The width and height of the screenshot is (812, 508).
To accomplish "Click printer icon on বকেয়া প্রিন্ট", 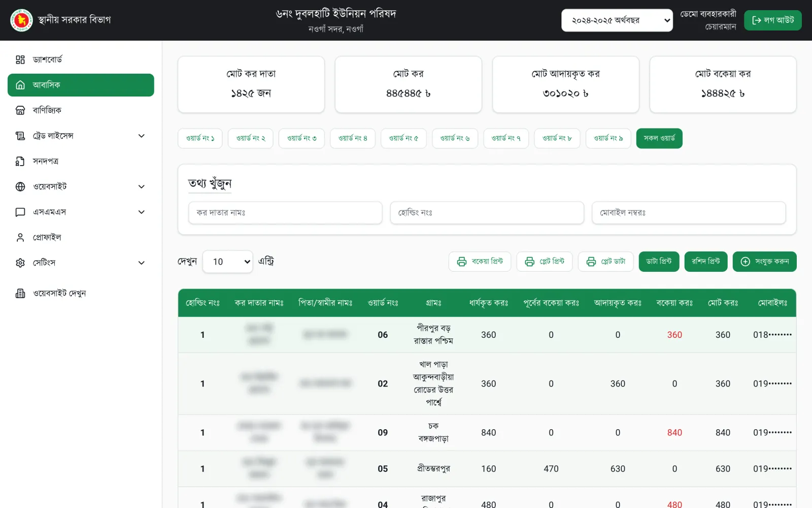I will click(x=462, y=262).
